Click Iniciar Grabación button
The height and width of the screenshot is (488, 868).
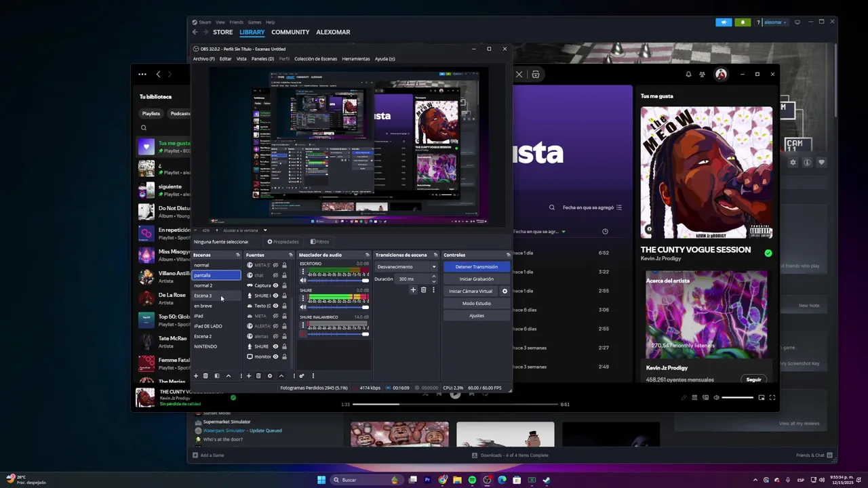click(476, 279)
